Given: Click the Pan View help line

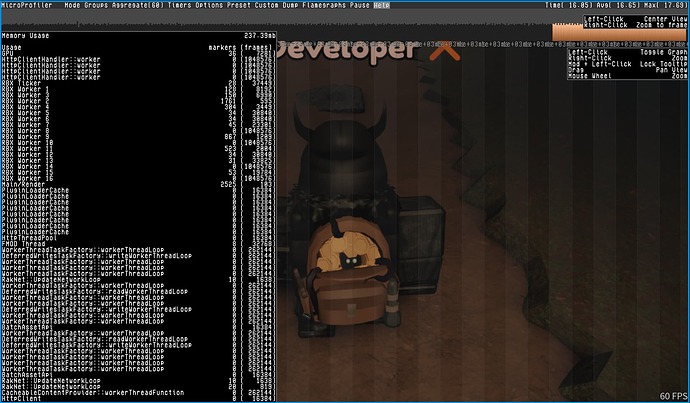Looking at the screenshot, I should tap(628, 70).
